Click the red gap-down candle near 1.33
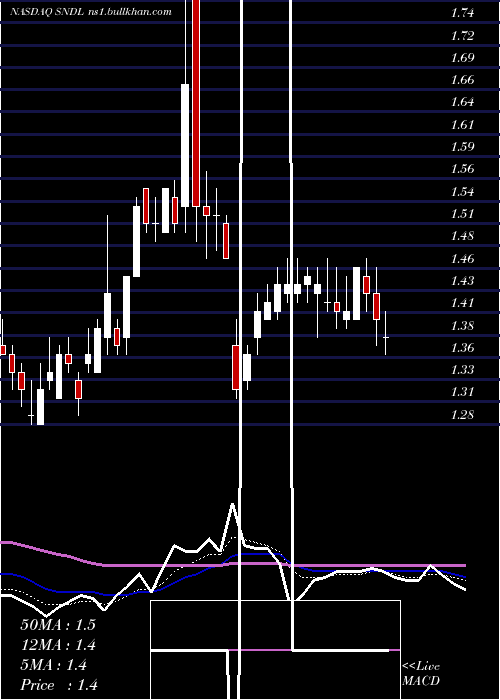Viewport: 500px width, 700px height. point(236,367)
